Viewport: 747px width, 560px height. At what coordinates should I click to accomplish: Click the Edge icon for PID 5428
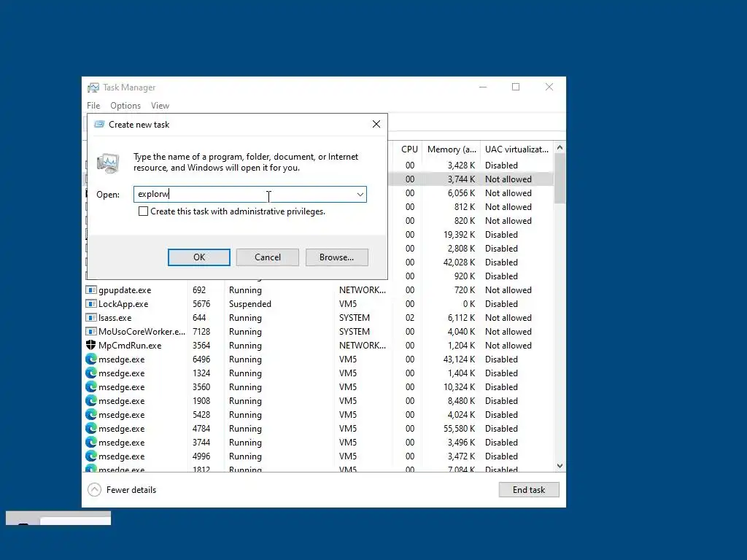point(91,414)
